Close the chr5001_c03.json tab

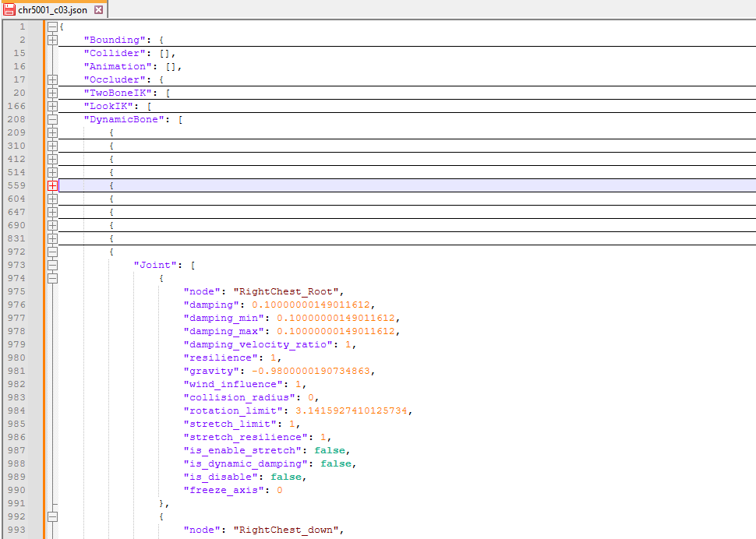[98, 9]
